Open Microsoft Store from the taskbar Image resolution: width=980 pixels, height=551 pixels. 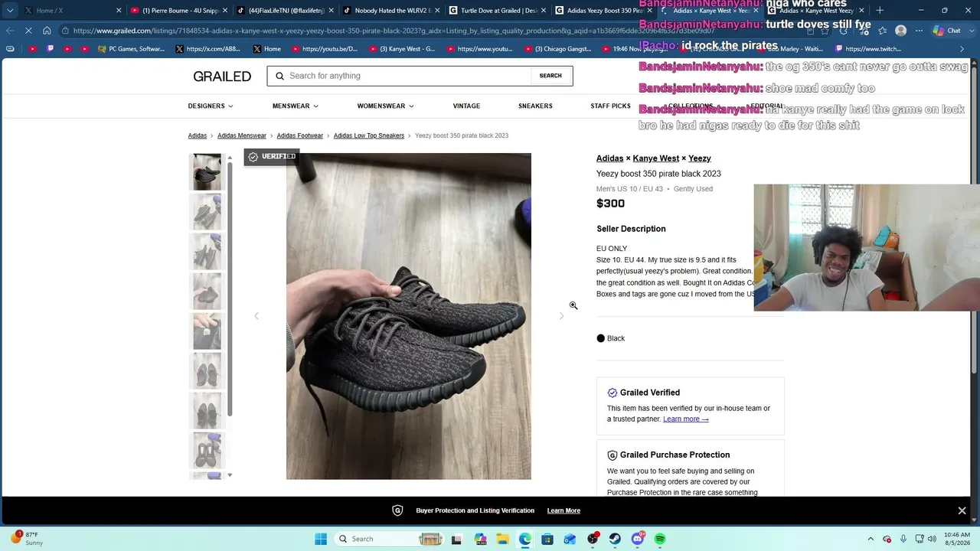point(547,539)
